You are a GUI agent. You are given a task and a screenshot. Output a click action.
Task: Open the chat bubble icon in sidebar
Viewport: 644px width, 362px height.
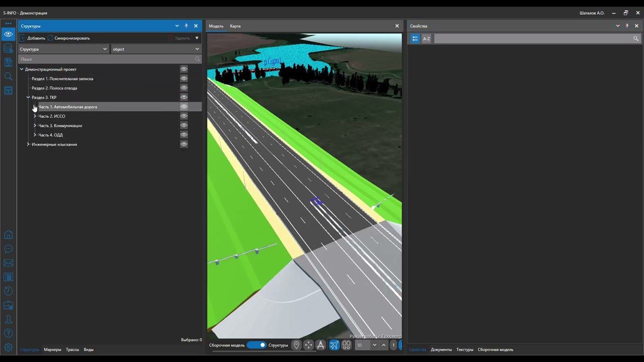point(8,249)
